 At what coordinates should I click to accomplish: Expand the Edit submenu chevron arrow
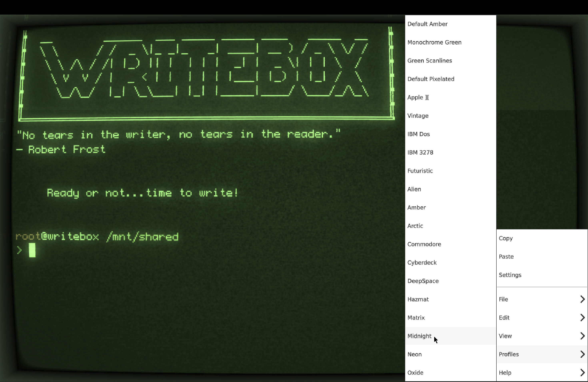click(582, 318)
